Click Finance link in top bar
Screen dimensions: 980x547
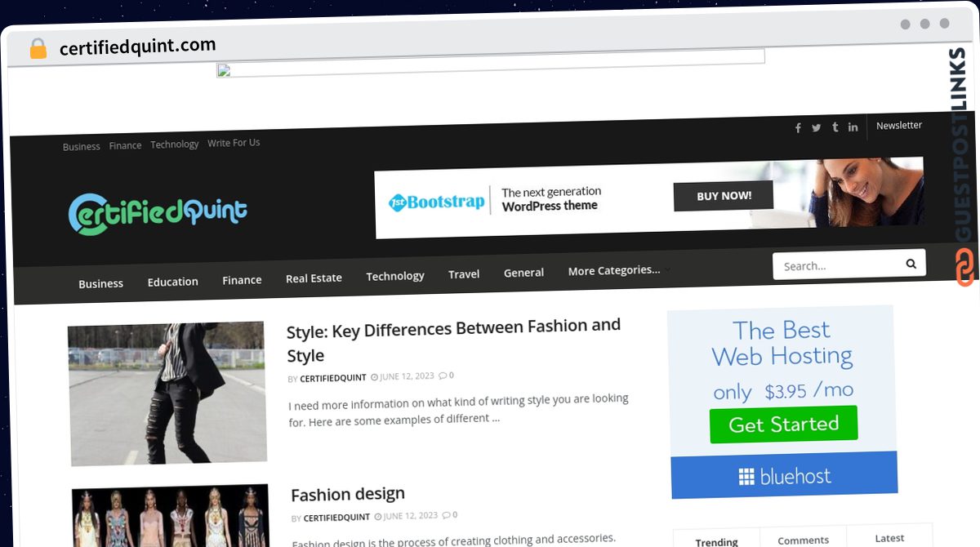[125, 145]
